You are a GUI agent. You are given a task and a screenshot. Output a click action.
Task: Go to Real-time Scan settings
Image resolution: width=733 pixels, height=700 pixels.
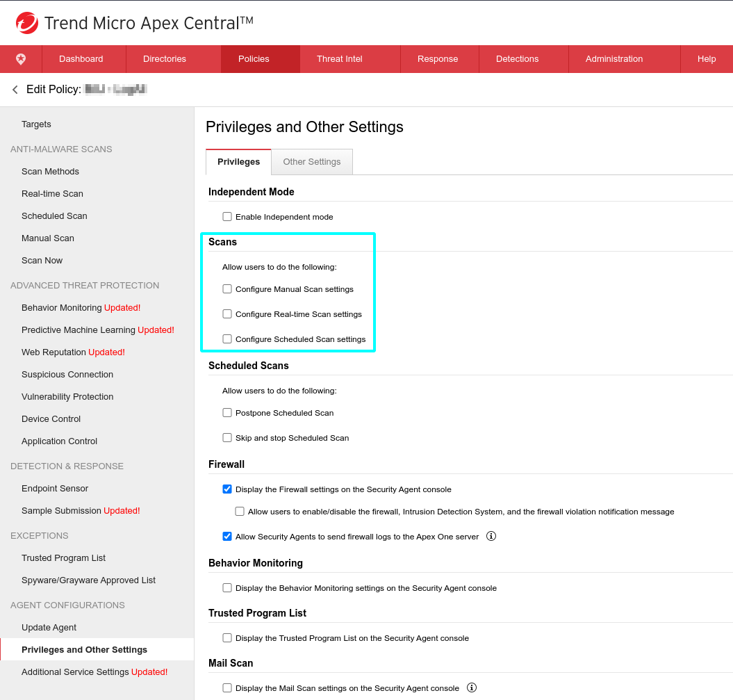tap(52, 193)
